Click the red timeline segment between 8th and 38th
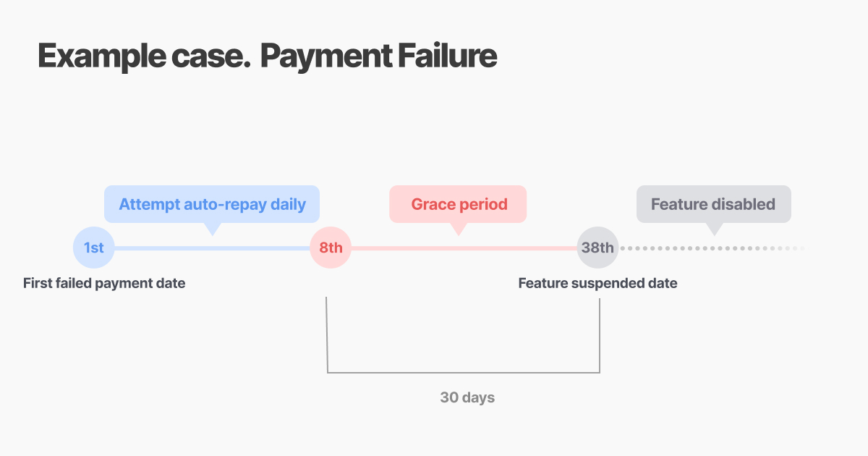 463,248
